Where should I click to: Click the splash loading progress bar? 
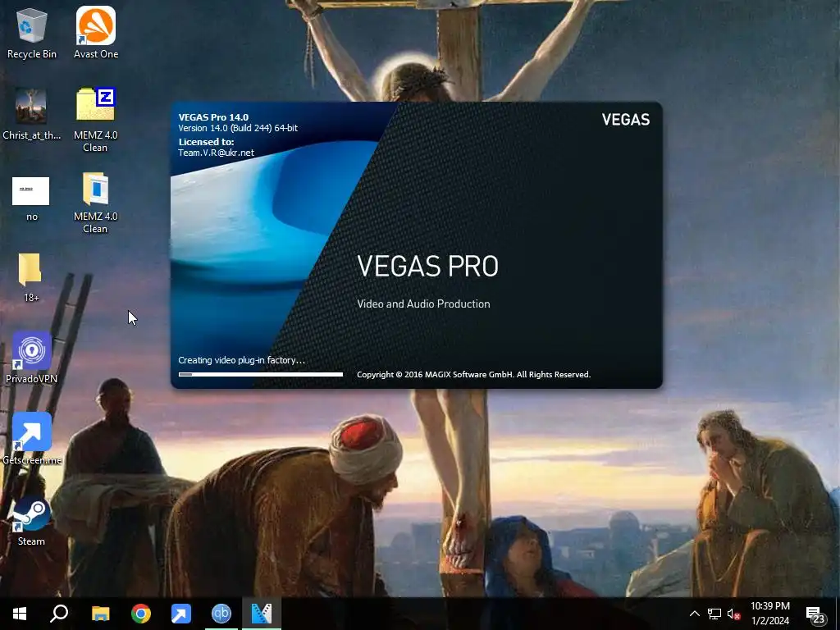(x=260, y=374)
